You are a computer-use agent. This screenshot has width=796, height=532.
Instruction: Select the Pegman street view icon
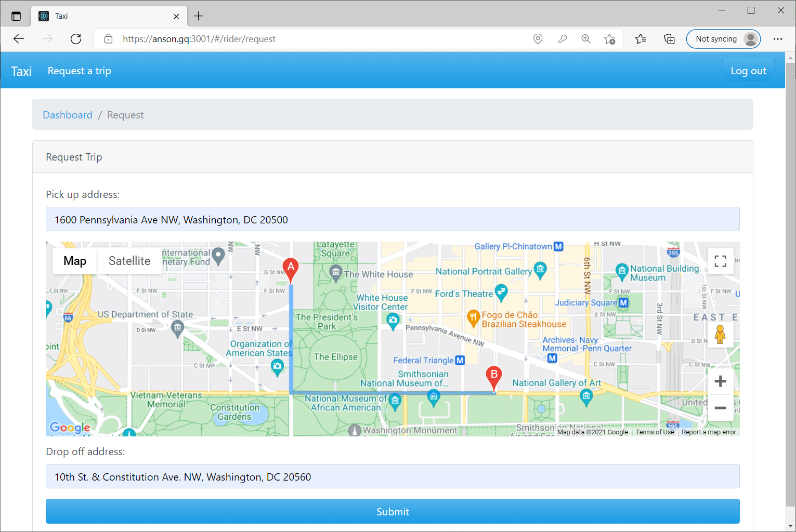coord(720,335)
